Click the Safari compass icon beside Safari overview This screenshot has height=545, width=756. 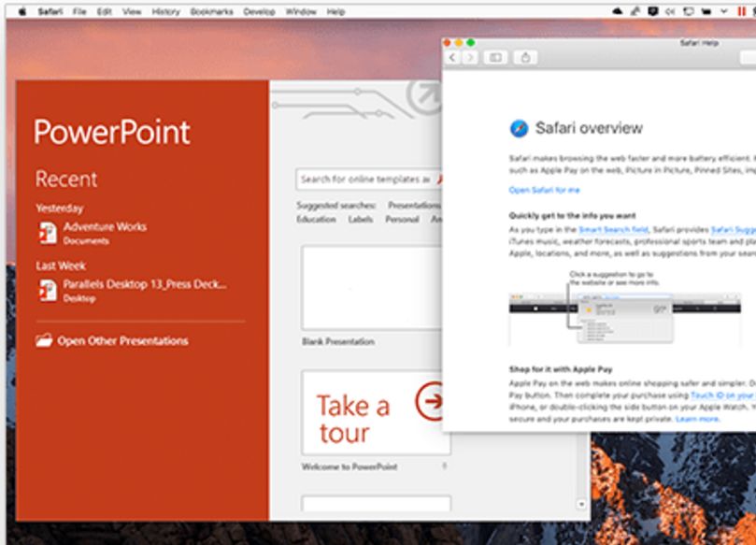520,129
